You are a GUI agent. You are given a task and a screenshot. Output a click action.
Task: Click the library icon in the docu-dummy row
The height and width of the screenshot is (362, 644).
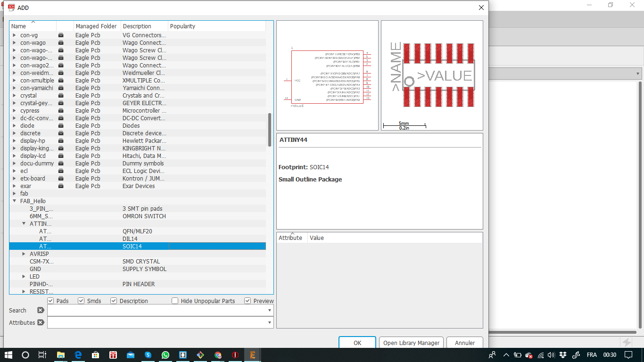[x=61, y=164]
